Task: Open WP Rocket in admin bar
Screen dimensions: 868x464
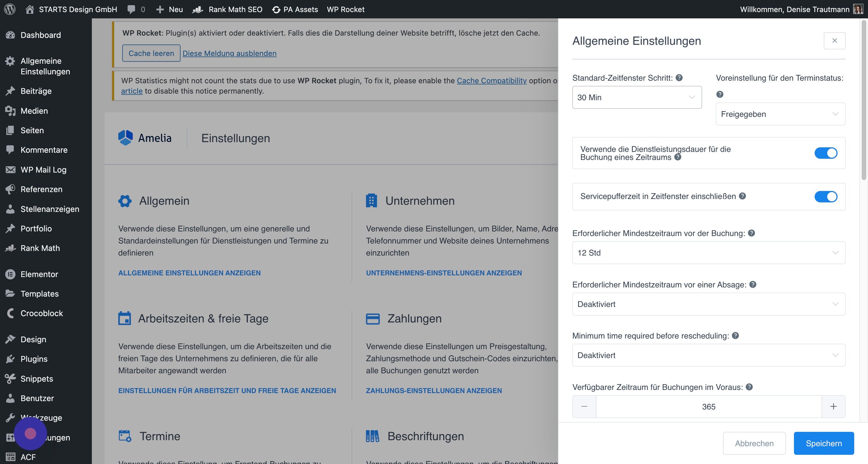Action: pos(345,9)
